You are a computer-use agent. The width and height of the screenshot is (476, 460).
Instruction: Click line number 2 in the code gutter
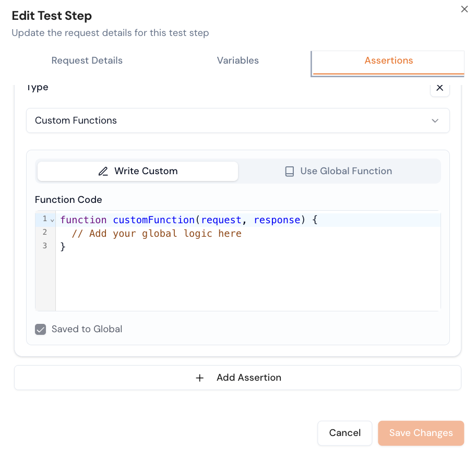coord(44,233)
